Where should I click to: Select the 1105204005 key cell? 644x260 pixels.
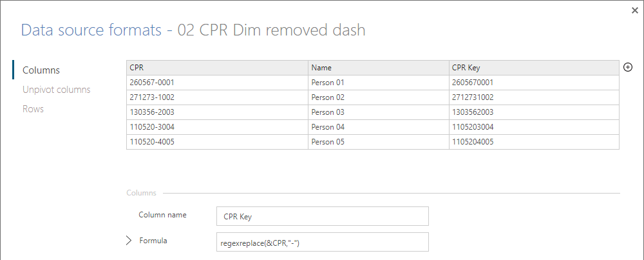534,142
